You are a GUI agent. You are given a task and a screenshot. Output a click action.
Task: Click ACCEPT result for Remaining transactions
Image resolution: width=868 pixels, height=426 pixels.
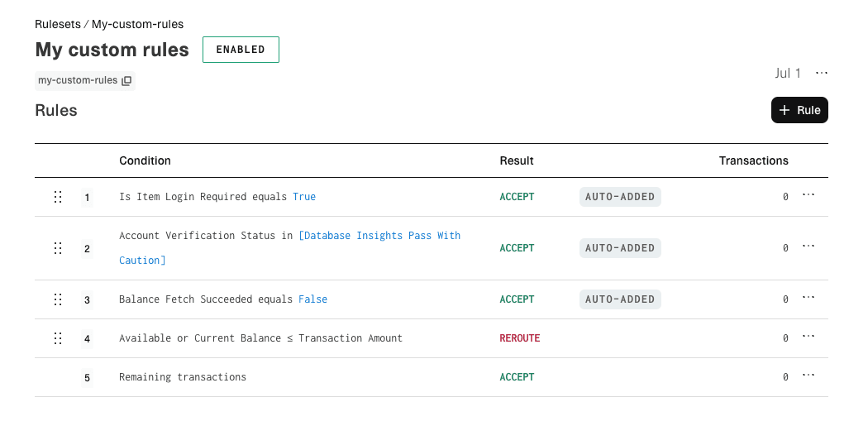(x=517, y=376)
